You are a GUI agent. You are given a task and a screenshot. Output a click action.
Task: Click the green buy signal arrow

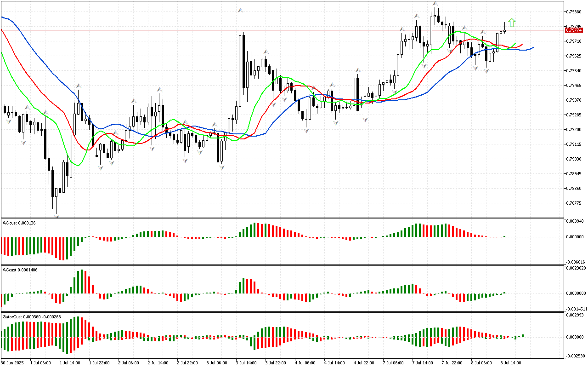click(x=512, y=23)
